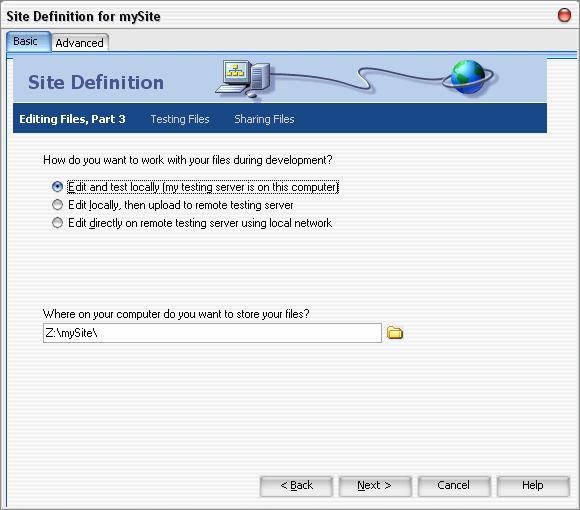Click the computer sitemap icon in banner
The image size is (580, 510).
pos(243,79)
